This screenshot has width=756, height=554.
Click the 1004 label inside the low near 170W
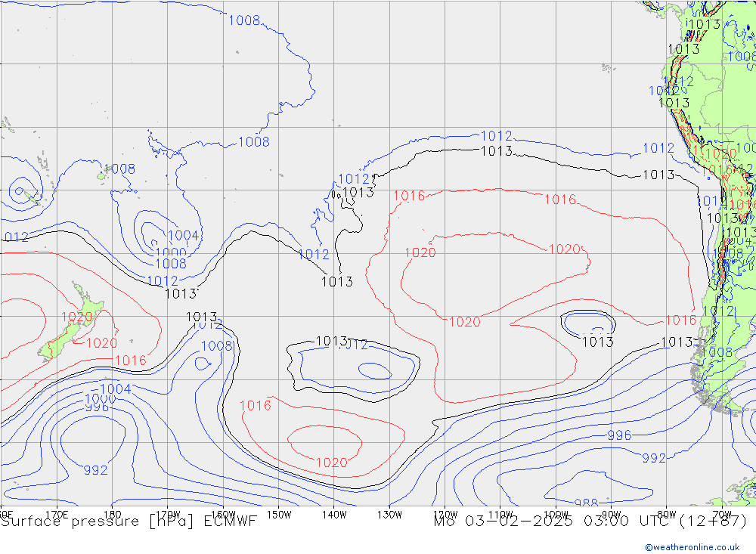[183, 236]
